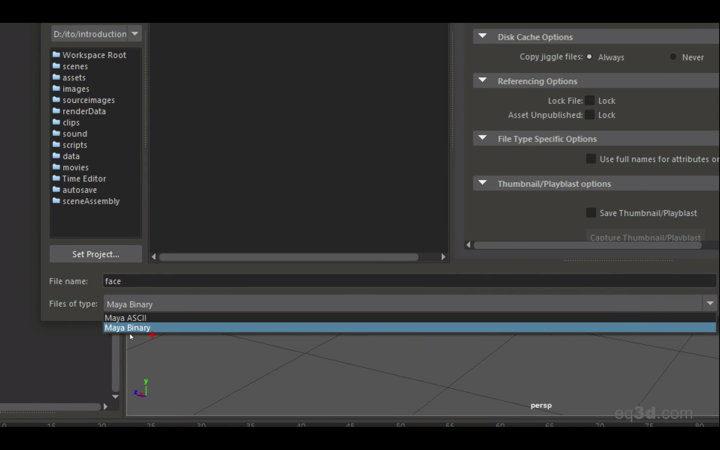Select the Never radio button for jiggle files
720x450 pixels.
pyautogui.click(x=673, y=57)
